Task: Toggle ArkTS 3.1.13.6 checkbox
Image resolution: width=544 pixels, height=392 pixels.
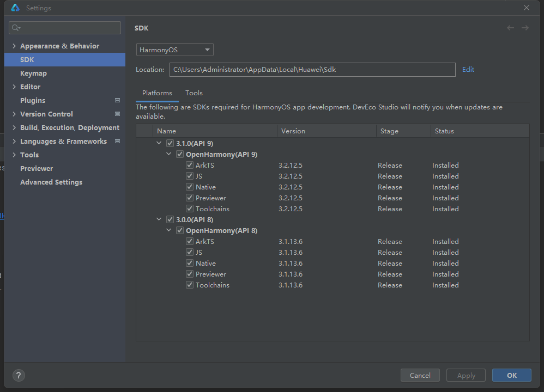Action: click(x=190, y=241)
